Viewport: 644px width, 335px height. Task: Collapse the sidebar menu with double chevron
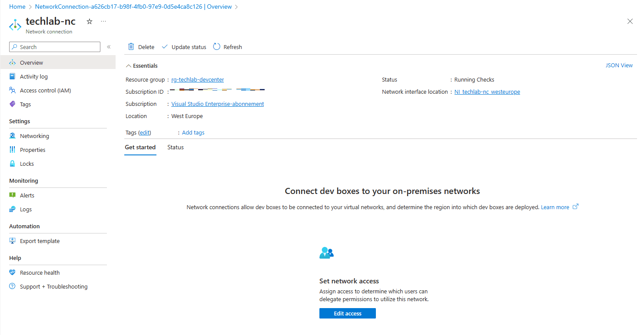click(109, 47)
